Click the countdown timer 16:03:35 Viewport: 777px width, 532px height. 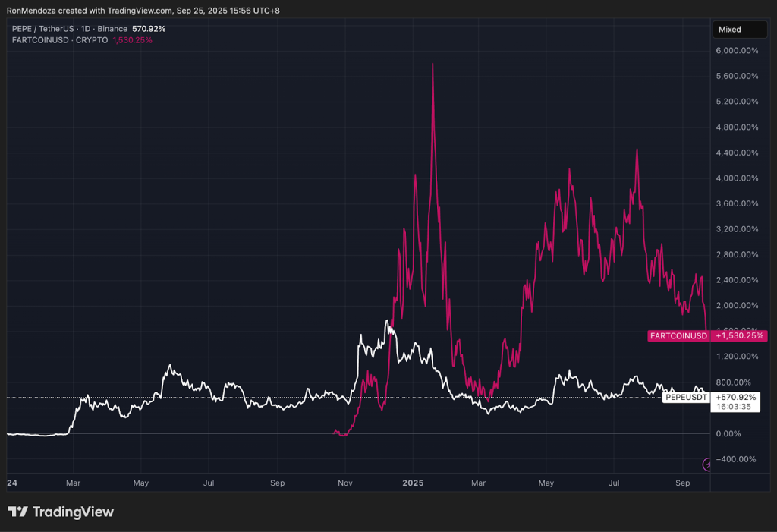[x=735, y=406]
